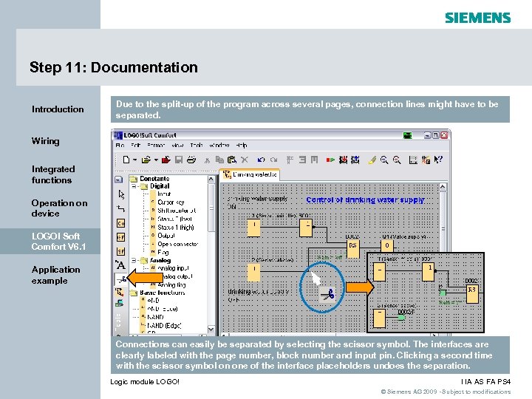Click the Context-sensitive help icon
This screenshot has width=532, height=399.
pos(438,160)
